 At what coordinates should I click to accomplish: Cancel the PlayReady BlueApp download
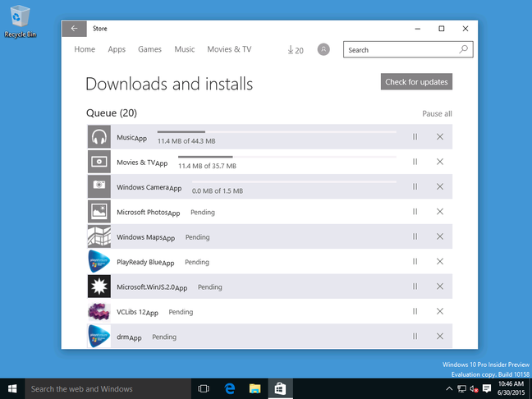pos(440,261)
